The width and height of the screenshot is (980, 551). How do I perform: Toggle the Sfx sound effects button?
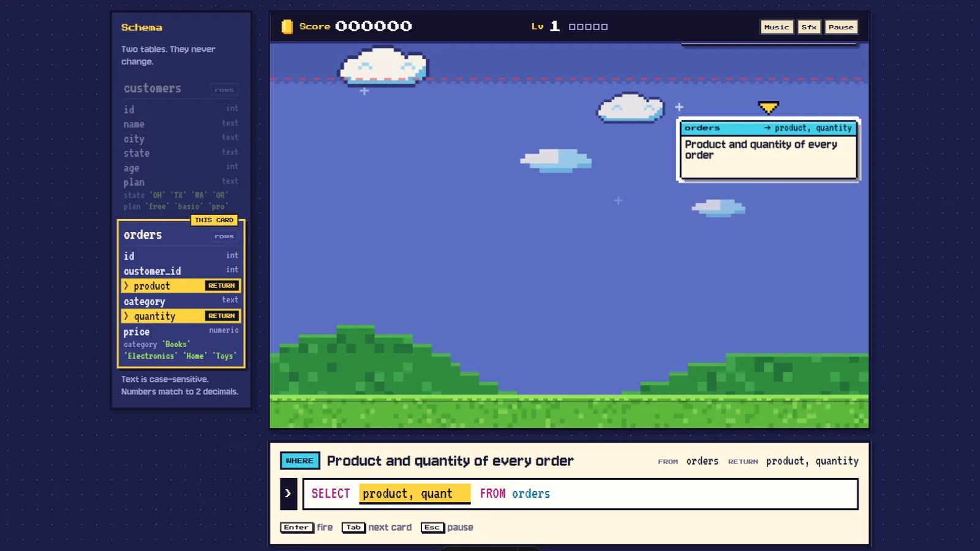[x=809, y=27]
